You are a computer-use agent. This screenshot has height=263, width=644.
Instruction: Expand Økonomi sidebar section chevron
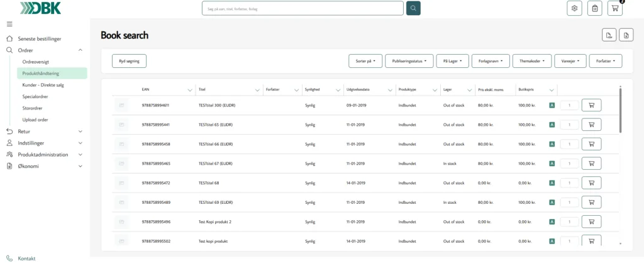point(80,167)
